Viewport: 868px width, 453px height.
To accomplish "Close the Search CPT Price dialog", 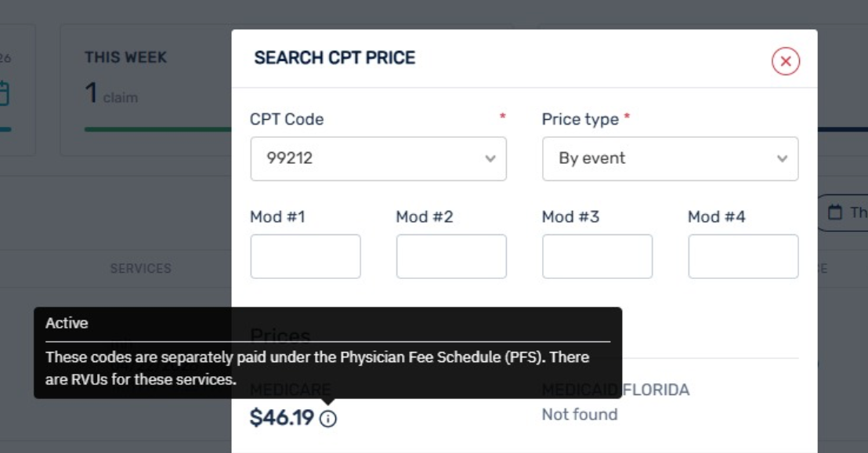I will click(785, 61).
